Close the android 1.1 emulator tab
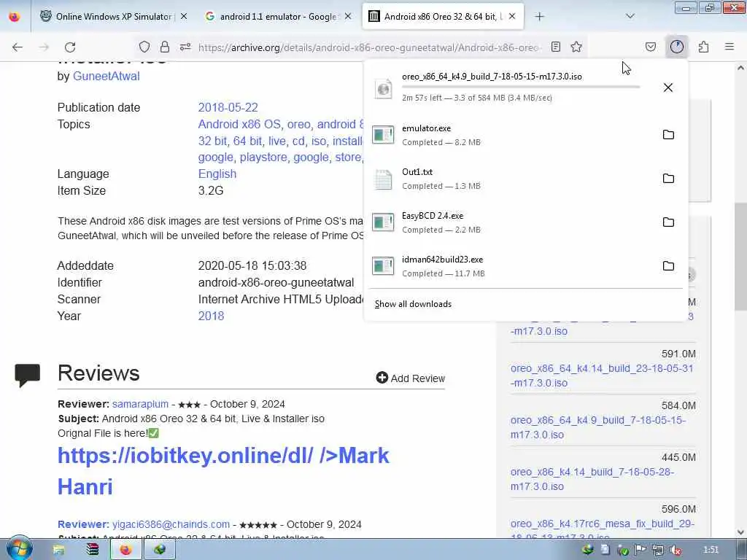Image resolution: width=747 pixels, height=560 pixels. (x=348, y=17)
